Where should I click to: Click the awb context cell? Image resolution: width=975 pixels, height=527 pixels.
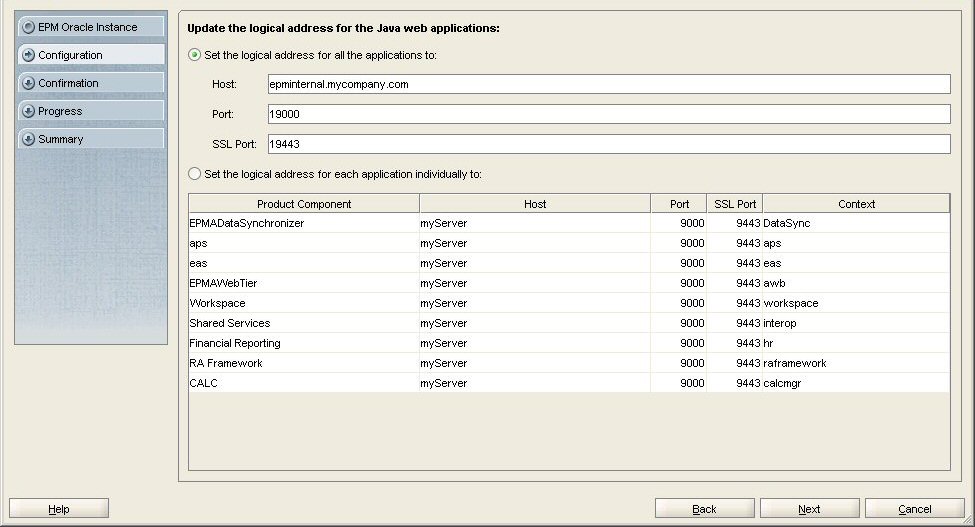[x=856, y=283]
